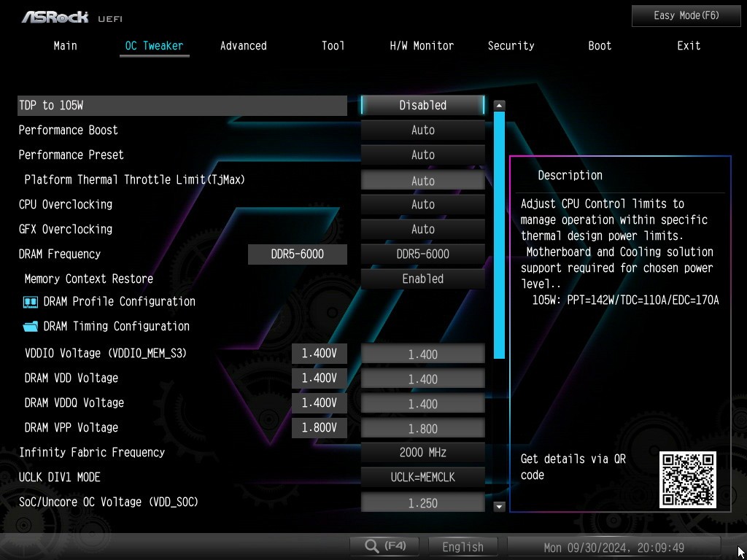This screenshot has width=747, height=560.
Task: Open DRAM Profile Configuration memory icon
Action: pos(31,302)
